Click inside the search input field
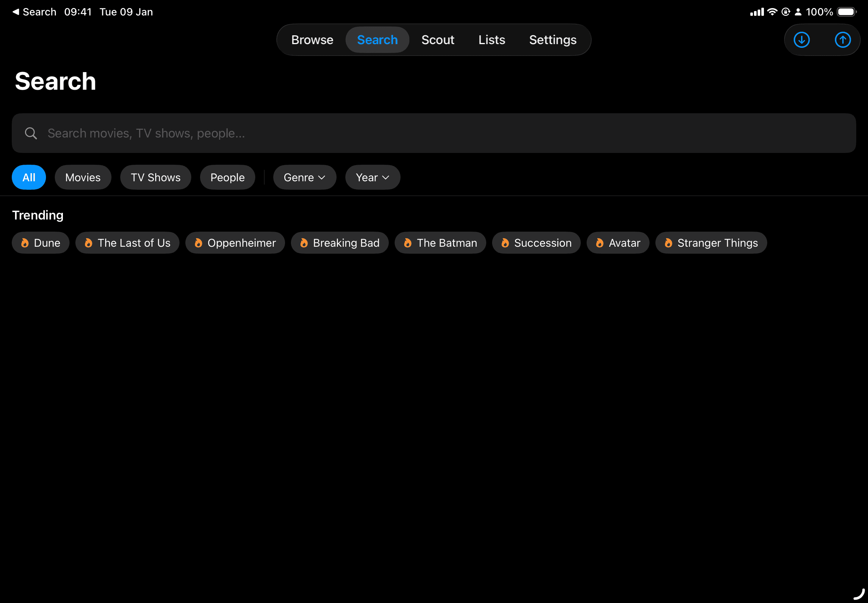 [264, 133]
